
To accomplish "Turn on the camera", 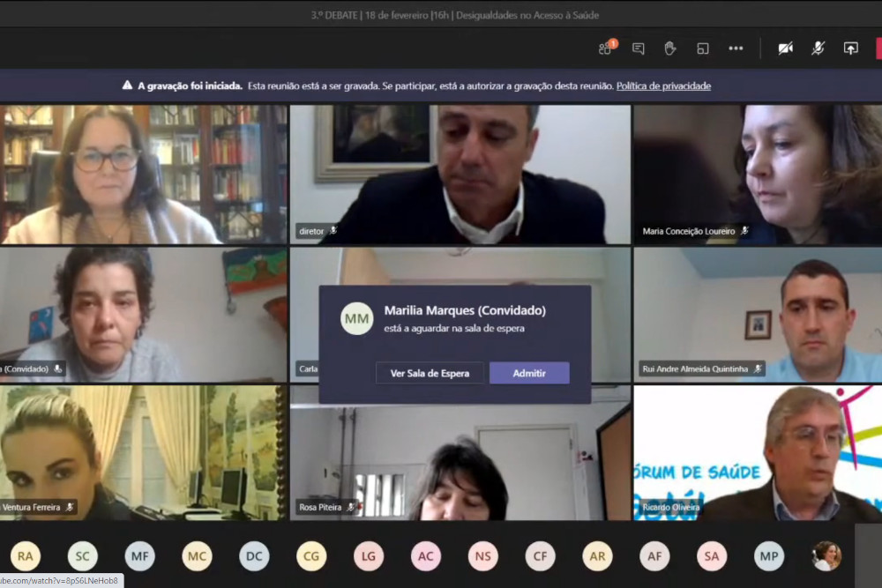I will click(785, 48).
